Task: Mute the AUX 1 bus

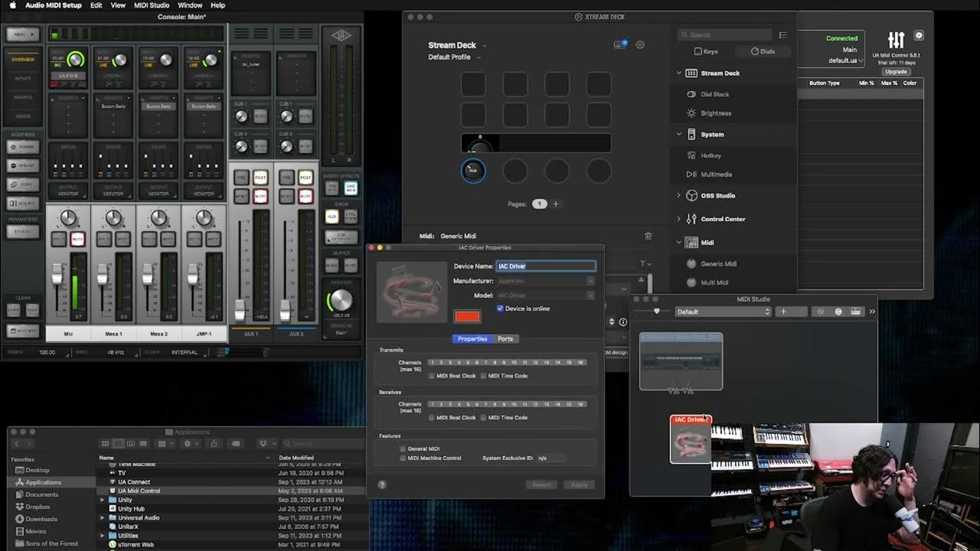Action: 260,197
